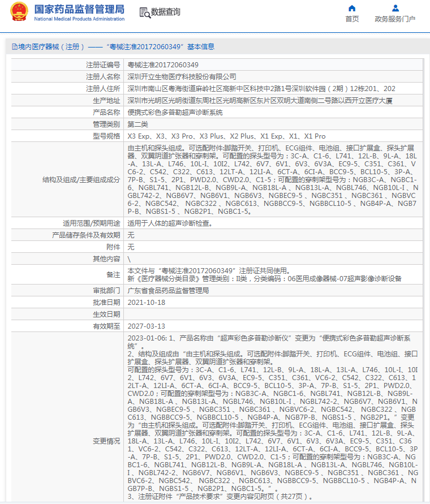This screenshot has height=504, width=430.
Task: Select the 生产地址 address value
Action: click(260, 101)
